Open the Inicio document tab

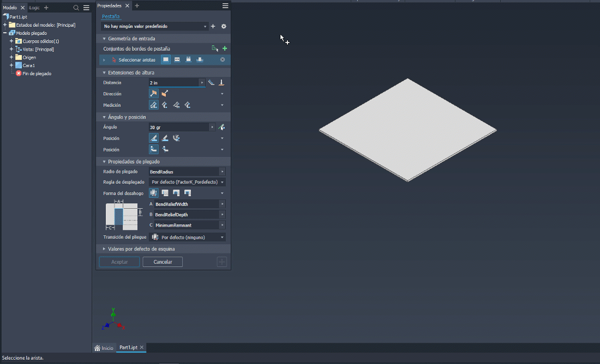[x=104, y=348]
